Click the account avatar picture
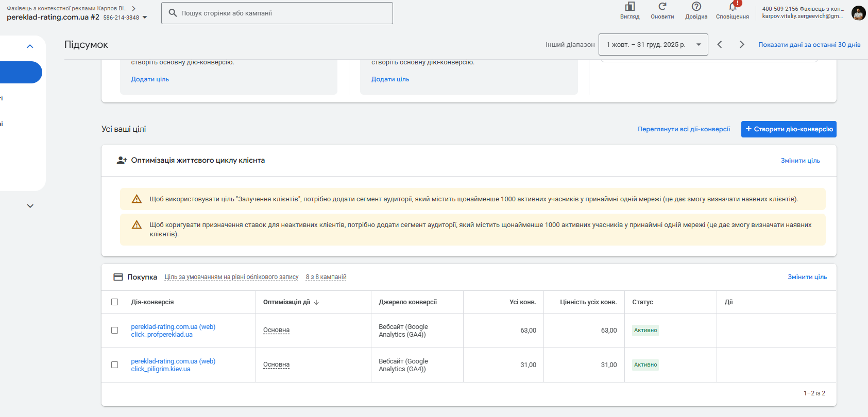 858,13
